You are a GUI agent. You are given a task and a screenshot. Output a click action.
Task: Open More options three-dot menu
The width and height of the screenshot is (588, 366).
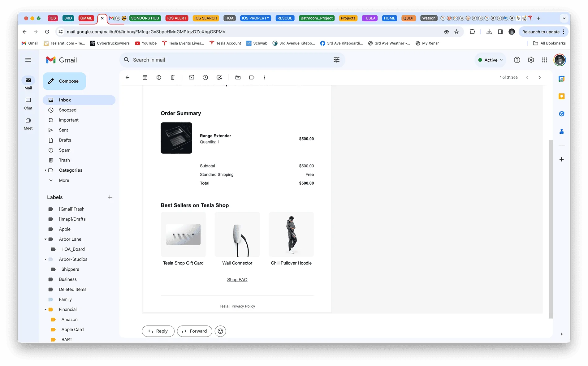coord(264,77)
